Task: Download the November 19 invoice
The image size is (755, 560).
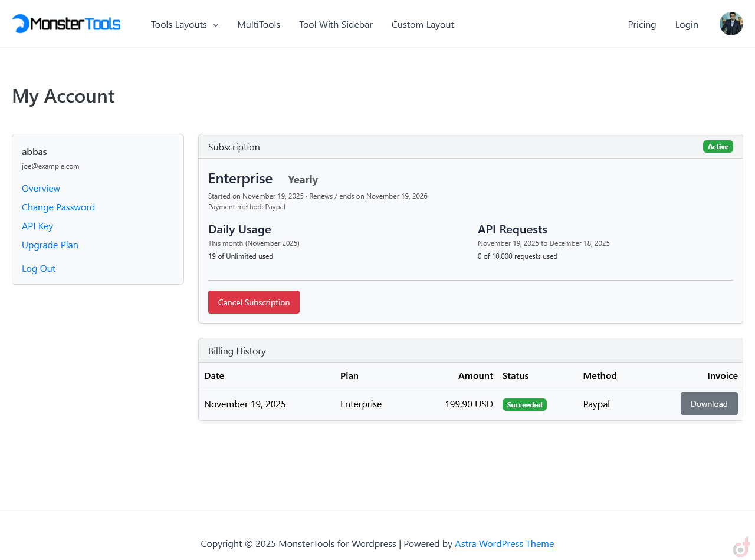Action: [709, 404]
